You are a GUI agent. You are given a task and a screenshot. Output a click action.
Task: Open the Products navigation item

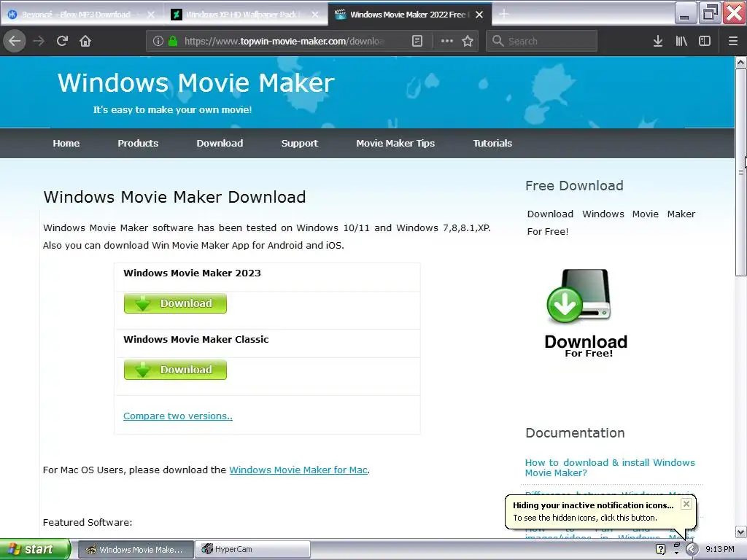click(138, 144)
